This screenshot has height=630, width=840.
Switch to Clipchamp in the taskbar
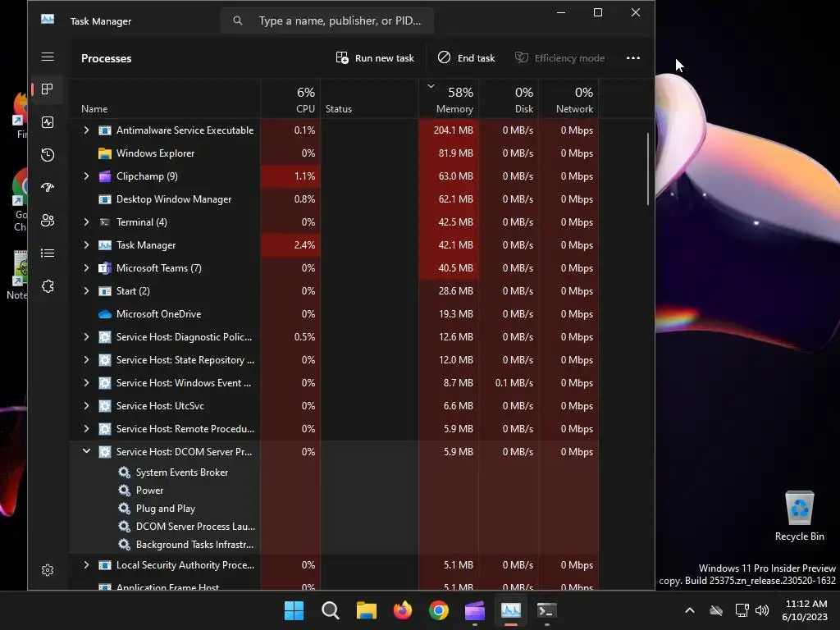tap(475, 610)
